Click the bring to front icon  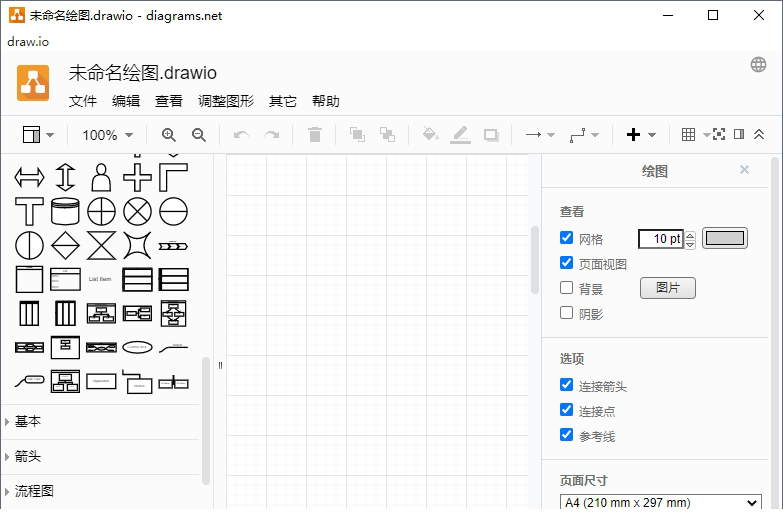(357, 135)
